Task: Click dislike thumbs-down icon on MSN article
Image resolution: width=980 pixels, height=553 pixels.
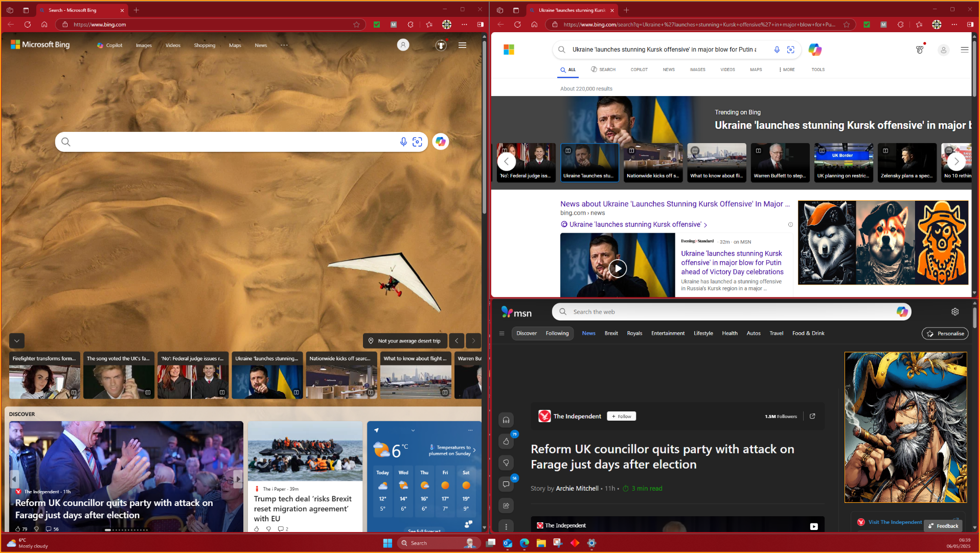Action: click(x=506, y=463)
